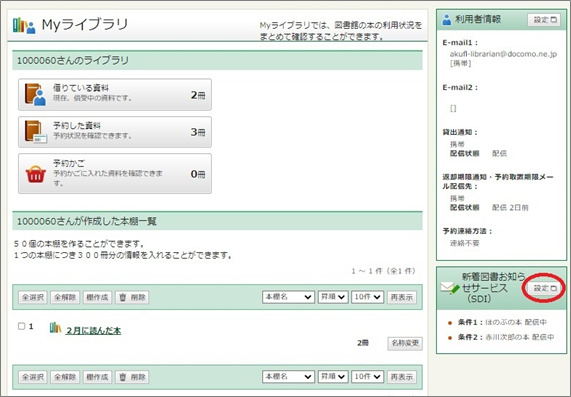Click 棚作成 in the upper toolbar
Screen dimensions: 571x397
pyautogui.click(x=97, y=297)
